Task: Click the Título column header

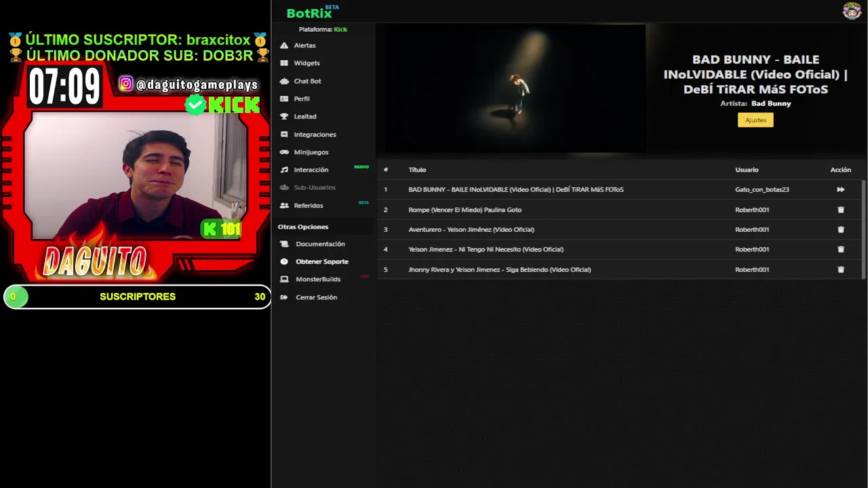Action: tap(417, 170)
